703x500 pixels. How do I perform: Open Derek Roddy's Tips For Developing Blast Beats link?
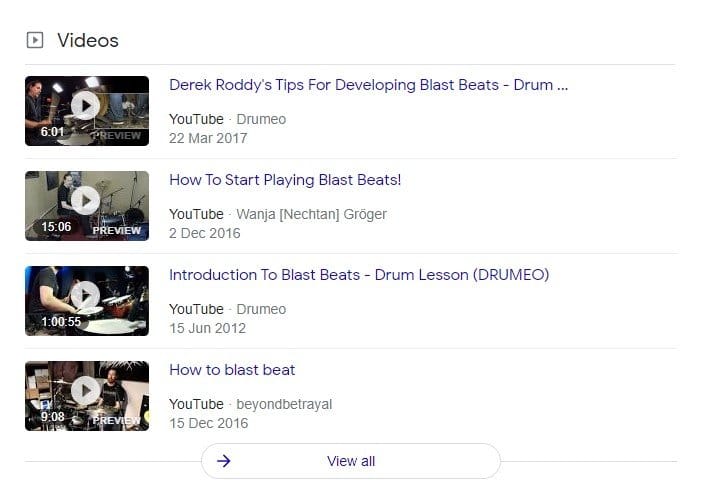[369, 85]
